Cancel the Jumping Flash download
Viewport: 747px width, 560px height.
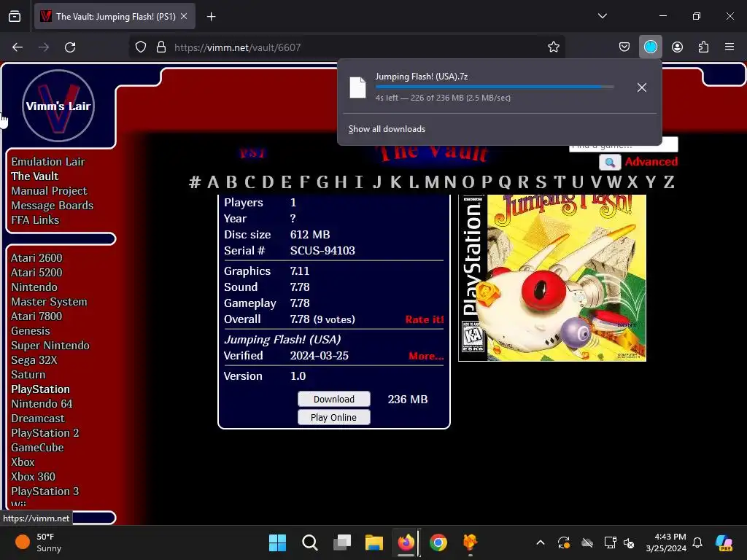coord(642,87)
